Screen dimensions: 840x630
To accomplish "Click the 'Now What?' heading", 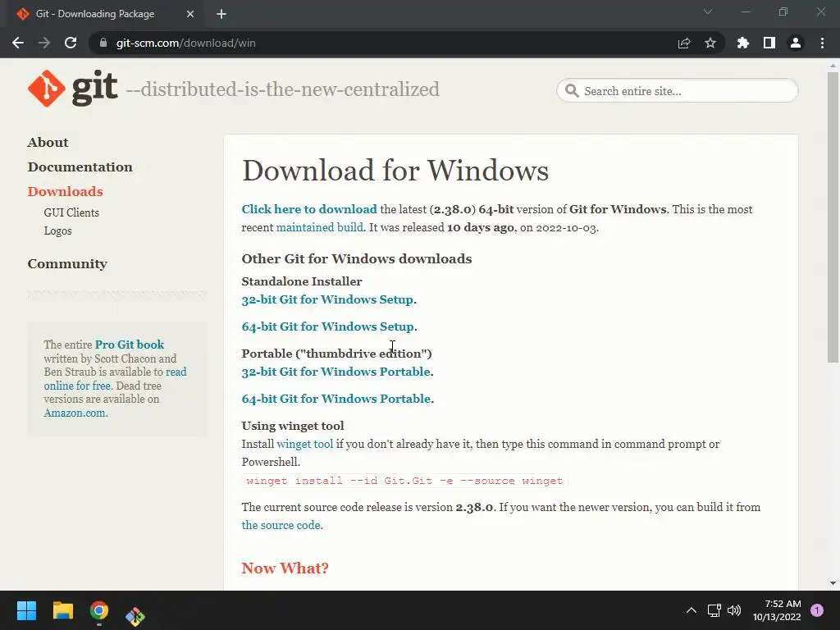I will [285, 568].
